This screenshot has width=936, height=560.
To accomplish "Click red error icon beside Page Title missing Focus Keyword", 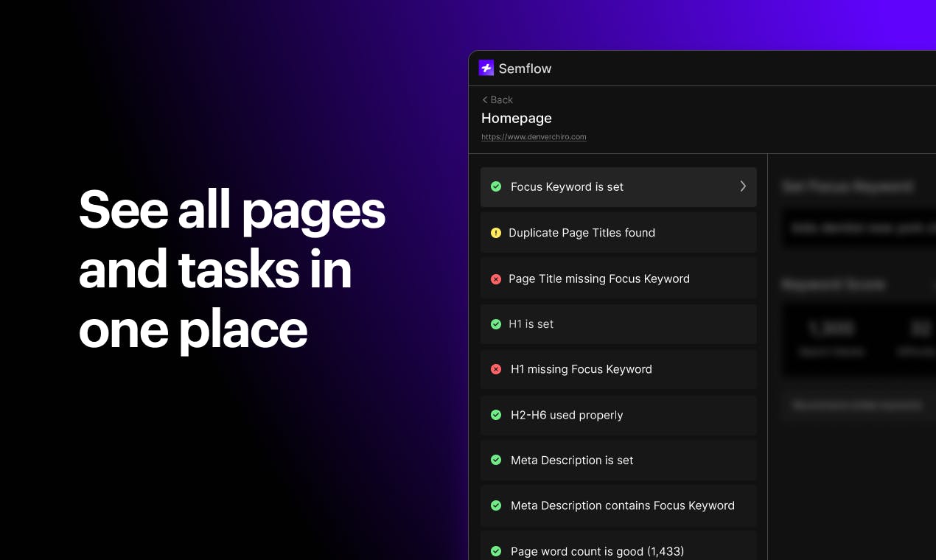I will (x=496, y=279).
